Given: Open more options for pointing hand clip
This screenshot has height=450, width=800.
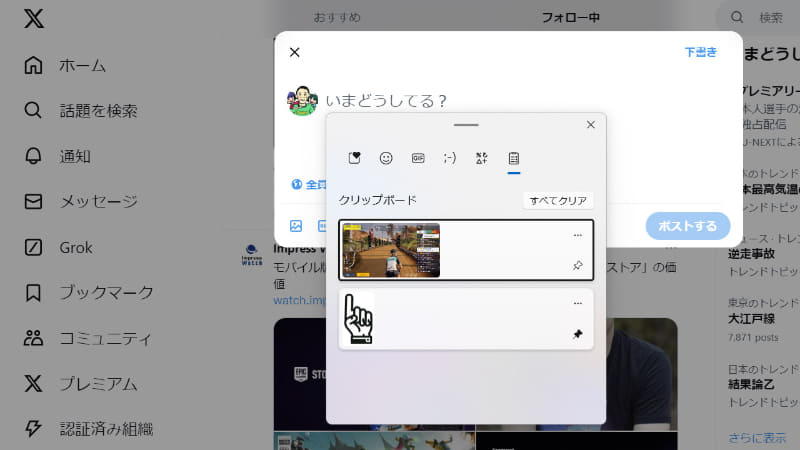Looking at the screenshot, I should [578, 303].
